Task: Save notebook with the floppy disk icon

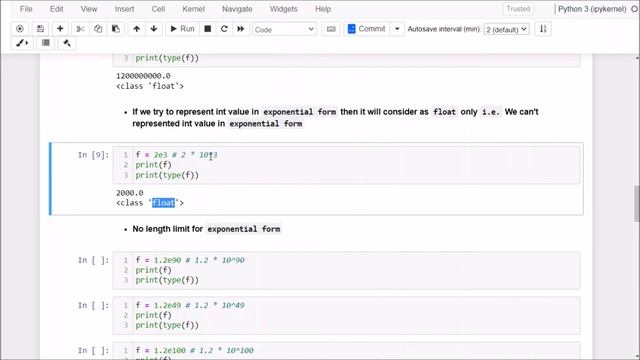Action: tap(40, 29)
